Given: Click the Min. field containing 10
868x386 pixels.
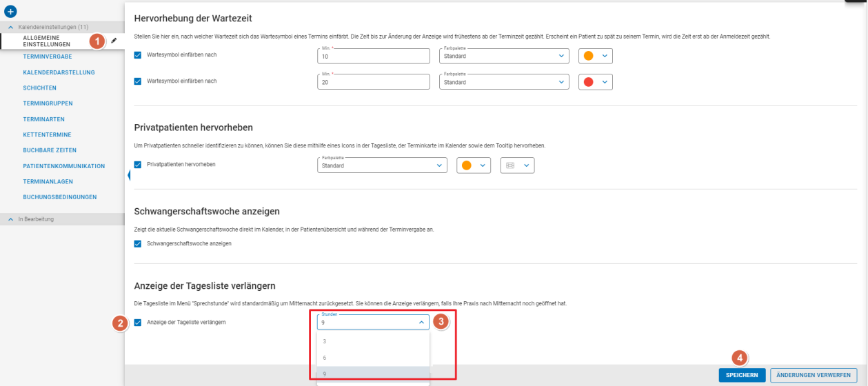Looking at the screenshot, I should point(372,57).
